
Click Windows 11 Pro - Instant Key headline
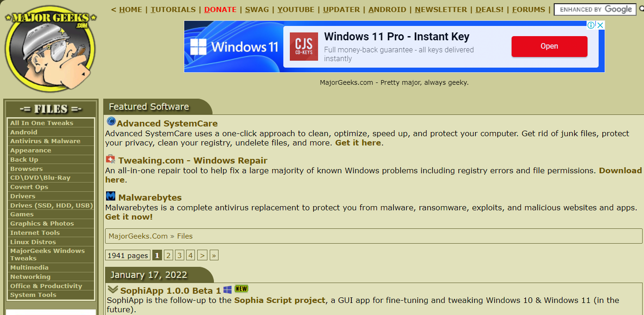pos(397,37)
